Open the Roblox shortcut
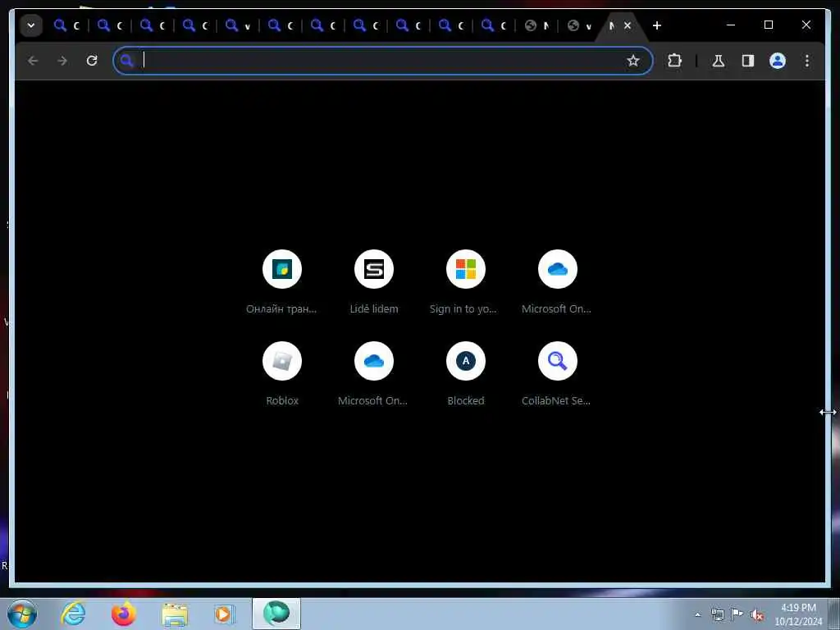The height and width of the screenshot is (630, 840). [x=282, y=374]
